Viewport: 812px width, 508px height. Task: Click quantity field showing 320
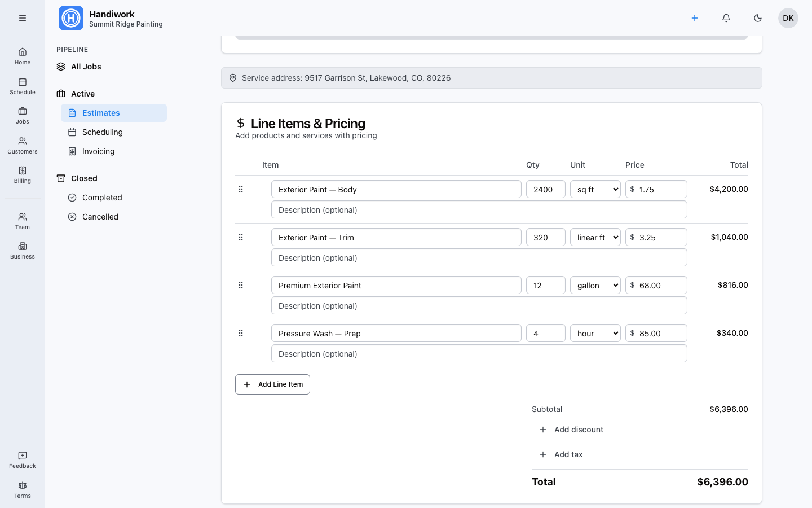tap(546, 237)
